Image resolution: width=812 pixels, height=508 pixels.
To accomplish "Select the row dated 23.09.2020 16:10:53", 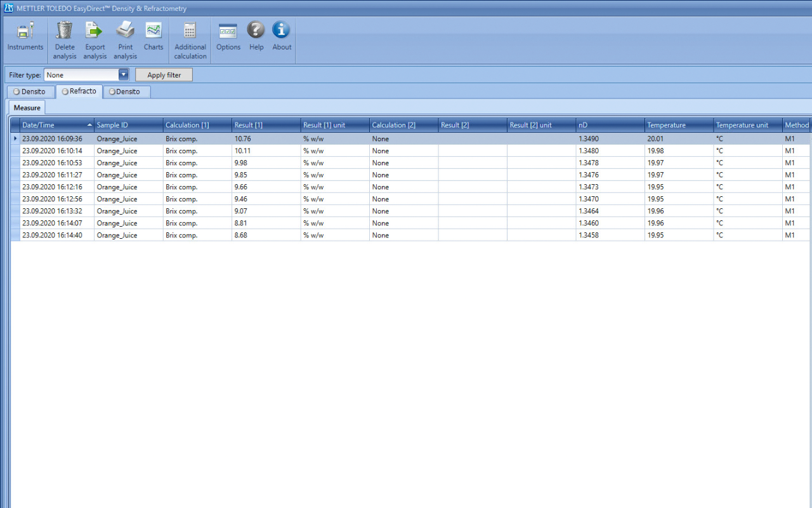I will tap(410, 163).
